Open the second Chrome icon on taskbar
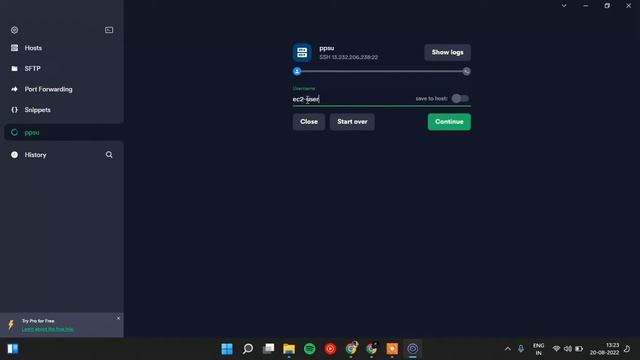The width and height of the screenshot is (640, 360). (371, 349)
